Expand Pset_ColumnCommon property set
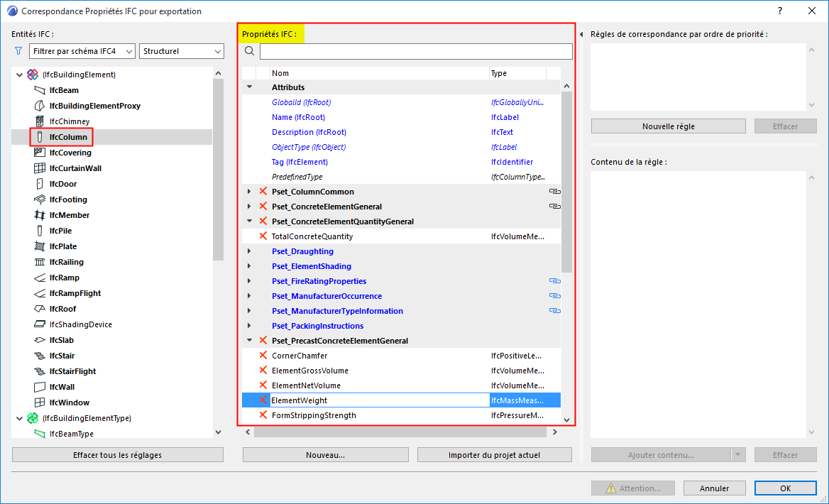This screenshot has width=829, height=504. coord(250,192)
